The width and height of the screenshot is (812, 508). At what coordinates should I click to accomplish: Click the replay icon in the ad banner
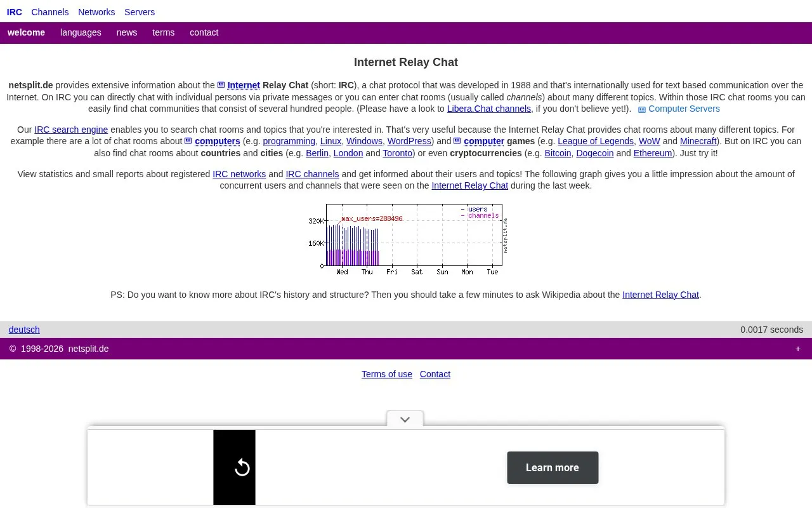point(242,468)
